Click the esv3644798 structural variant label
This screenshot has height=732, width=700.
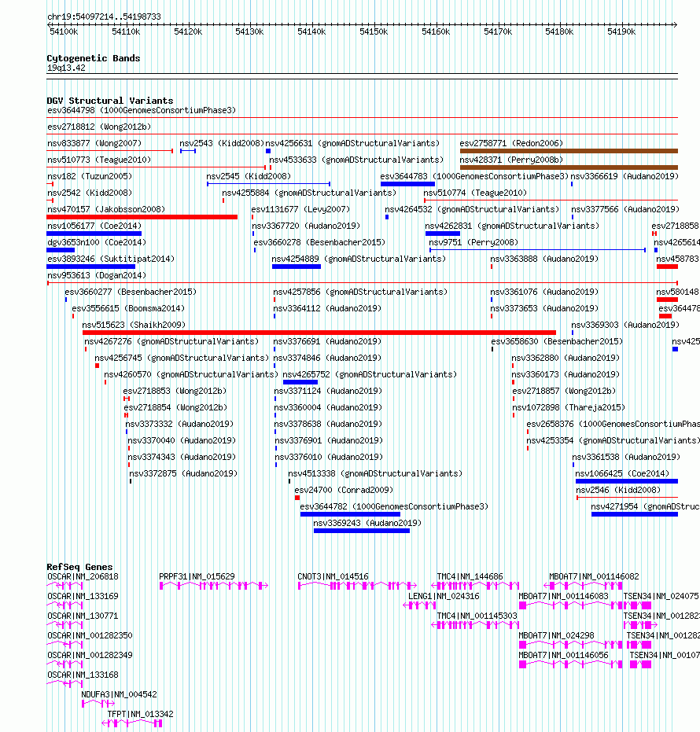pyautogui.click(x=142, y=111)
